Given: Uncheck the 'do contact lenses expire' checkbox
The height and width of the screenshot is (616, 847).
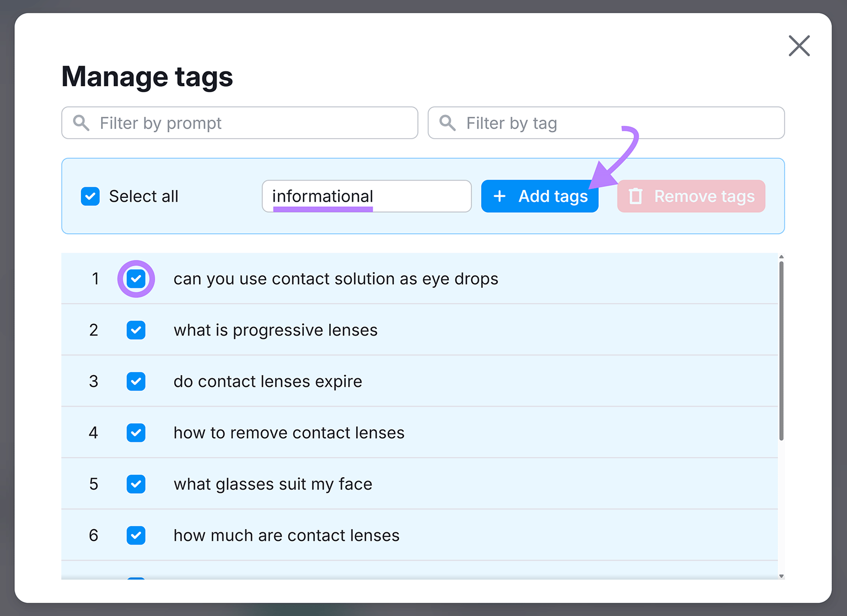Looking at the screenshot, I should [136, 381].
